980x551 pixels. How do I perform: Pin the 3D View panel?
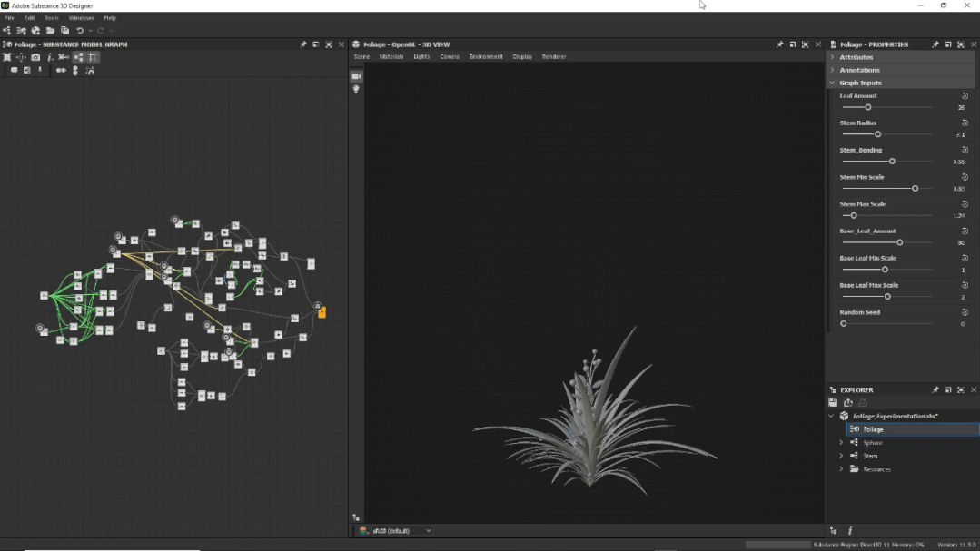coord(779,44)
